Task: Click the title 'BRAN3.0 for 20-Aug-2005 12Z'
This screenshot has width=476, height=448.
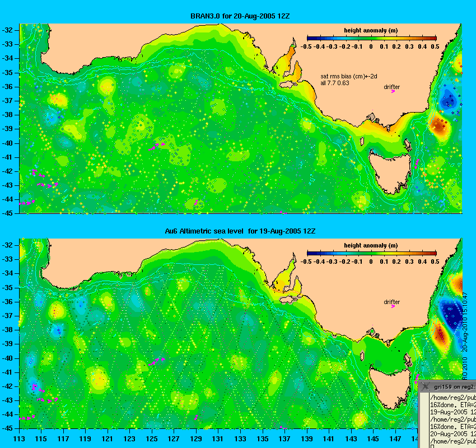Action: pos(240,16)
